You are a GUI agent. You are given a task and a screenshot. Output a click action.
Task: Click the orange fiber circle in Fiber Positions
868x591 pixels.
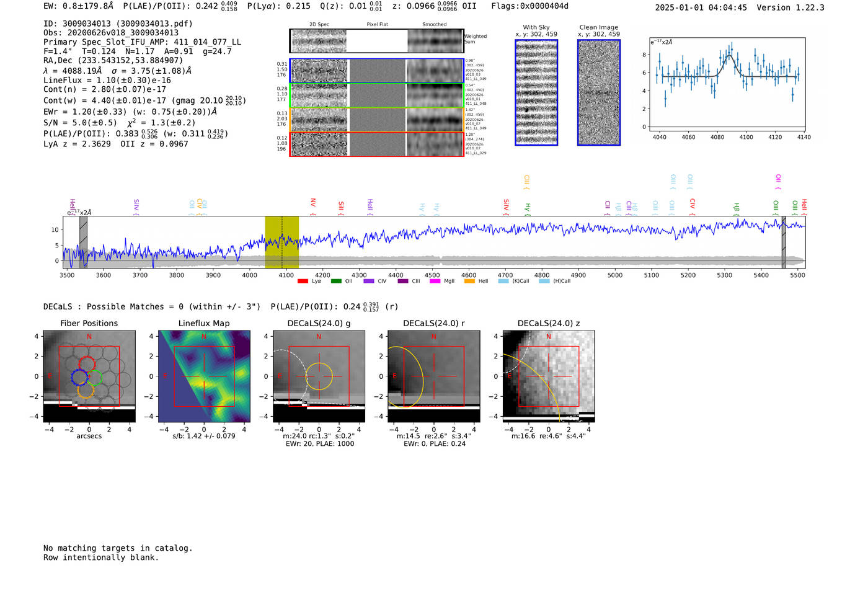point(86,389)
